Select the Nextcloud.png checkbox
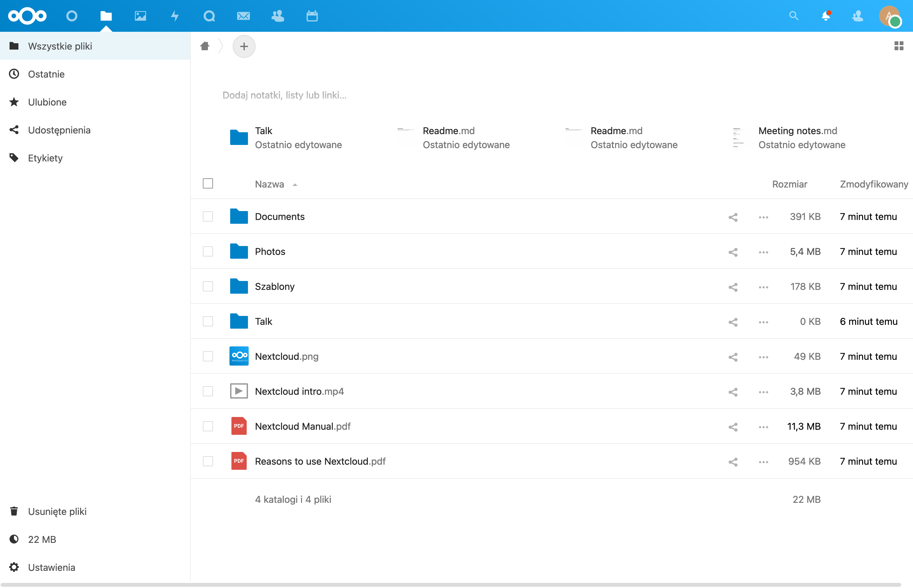913x588 pixels. coord(208,356)
